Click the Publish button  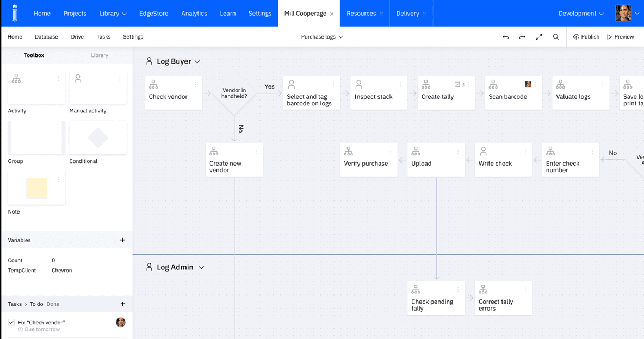click(586, 37)
